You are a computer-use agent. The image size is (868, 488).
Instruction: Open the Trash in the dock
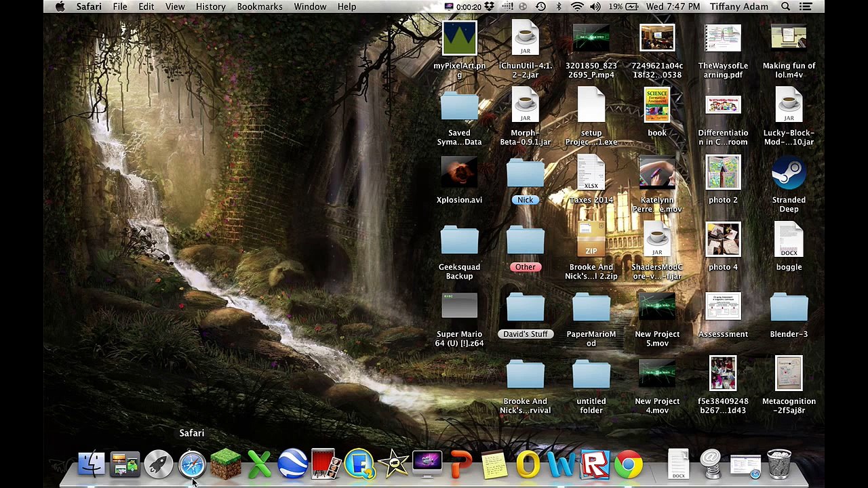click(x=779, y=464)
